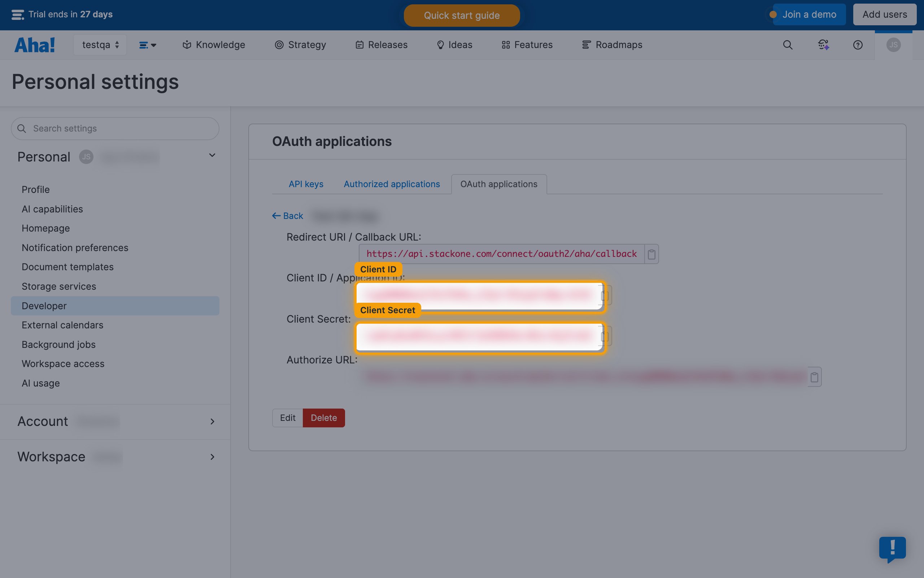Viewport: 924px width, 578px height.
Task: Open the navigation menu dropdown icon
Action: point(147,45)
